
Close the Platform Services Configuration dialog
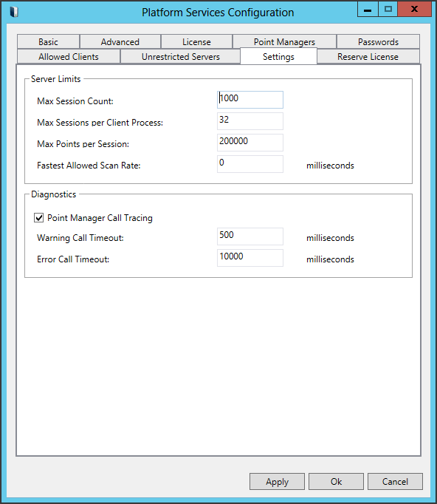tap(414, 10)
